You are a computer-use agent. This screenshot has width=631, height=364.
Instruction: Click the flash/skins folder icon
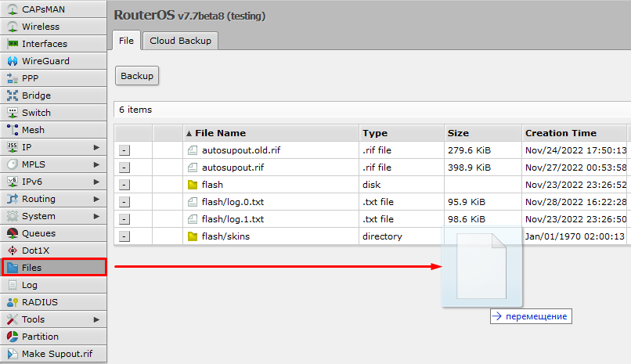point(193,236)
